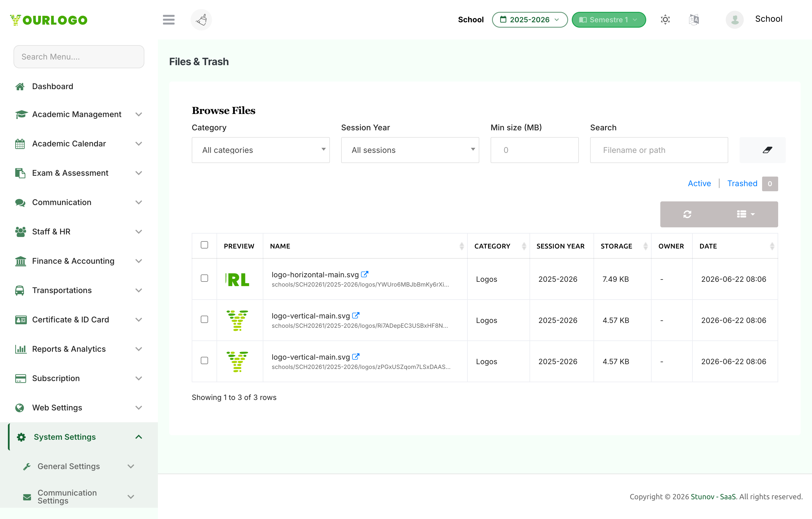Click the General Settings wrench icon
This screenshot has width=812, height=519.
27,467
